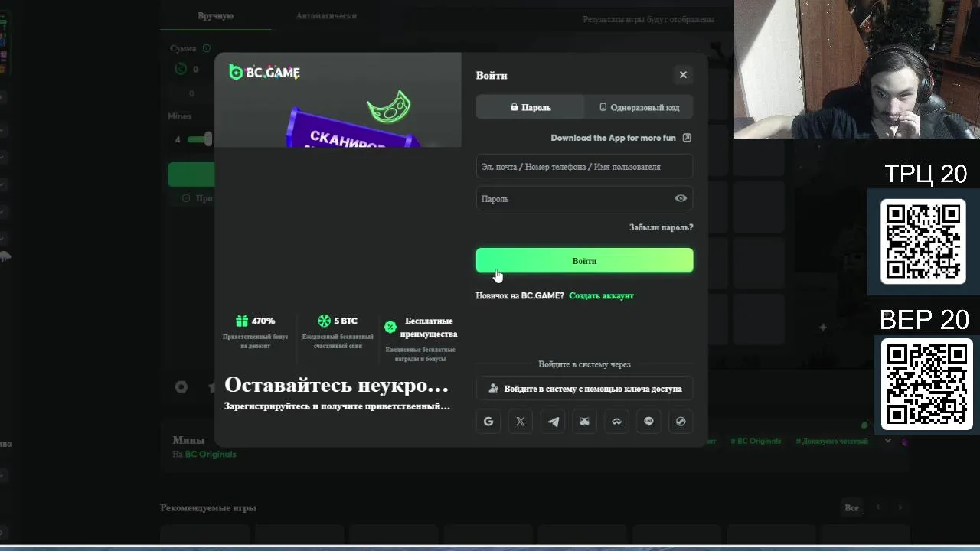Adjust the Mines count slider
The image size is (980, 551).
tap(208, 139)
